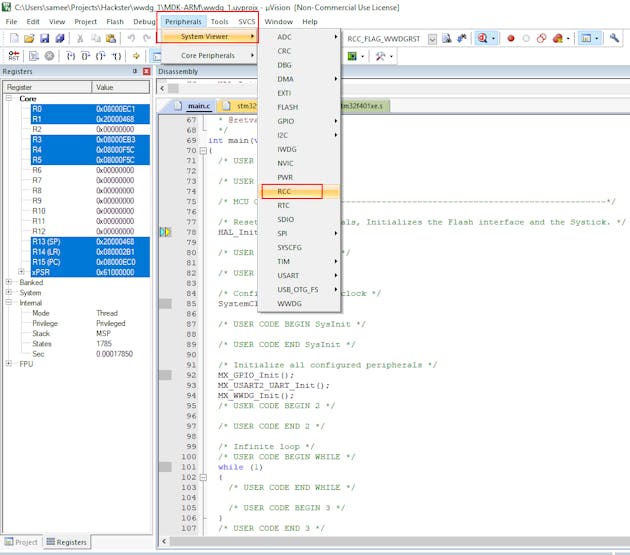Click the Insert Breakpoint red dot icon
The width and height of the screenshot is (630, 555).
[511, 38]
